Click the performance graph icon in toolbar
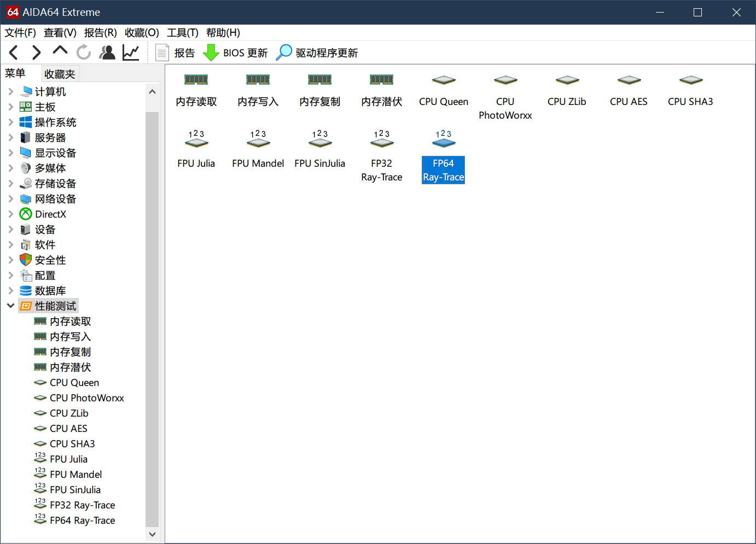The image size is (756, 544). pyautogui.click(x=131, y=52)
